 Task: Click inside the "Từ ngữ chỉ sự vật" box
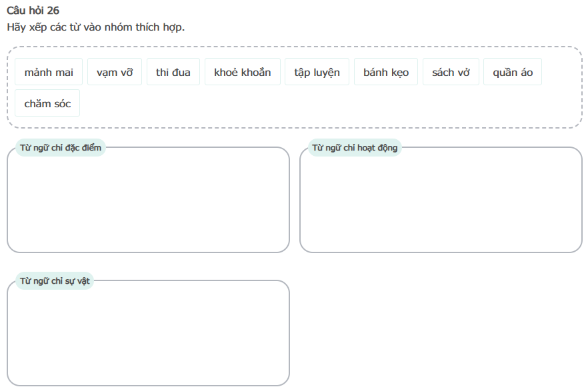148,336
